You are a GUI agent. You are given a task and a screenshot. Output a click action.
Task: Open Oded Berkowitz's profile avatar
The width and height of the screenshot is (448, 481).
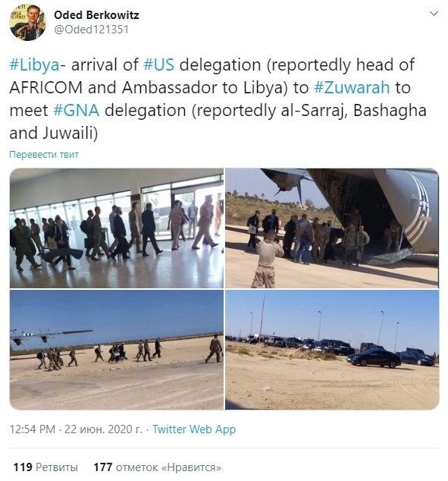point(27,23)
